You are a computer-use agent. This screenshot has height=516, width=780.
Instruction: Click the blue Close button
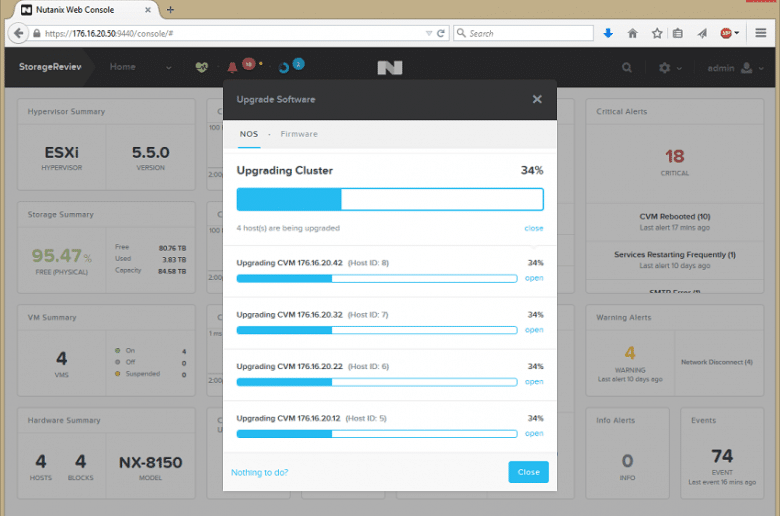(528, 472)
